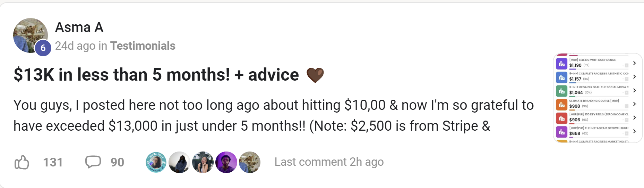Viewport: 644px width, 188px height.
Task: Click the purple-lit commenter avatar
Action: tap(226, 162)
